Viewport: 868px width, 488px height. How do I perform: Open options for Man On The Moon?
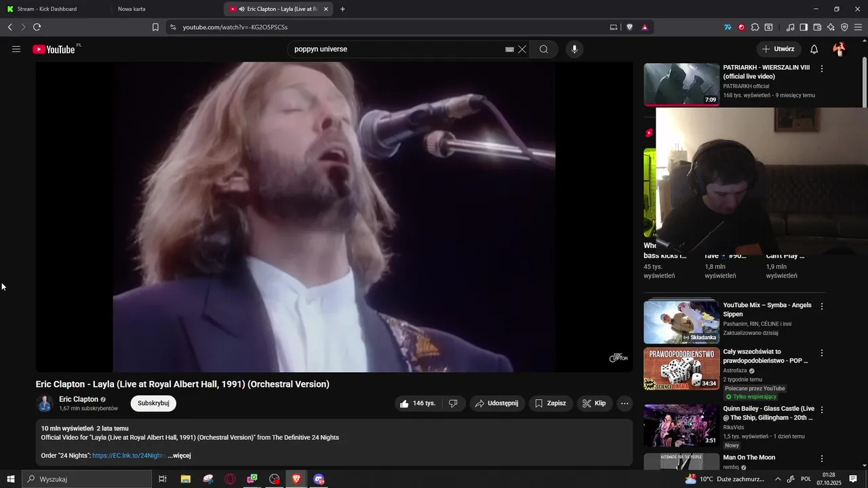coord(822,459)
